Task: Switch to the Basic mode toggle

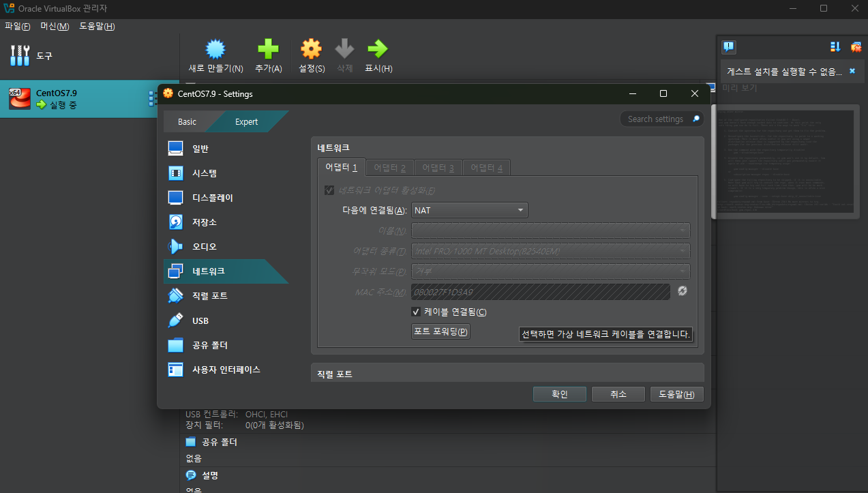Action: (x=188, y=121)
